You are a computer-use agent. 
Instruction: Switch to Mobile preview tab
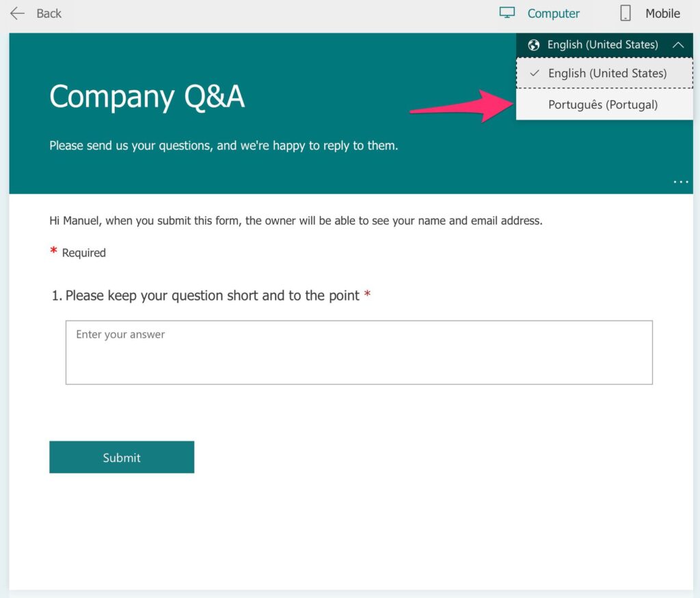650,14
